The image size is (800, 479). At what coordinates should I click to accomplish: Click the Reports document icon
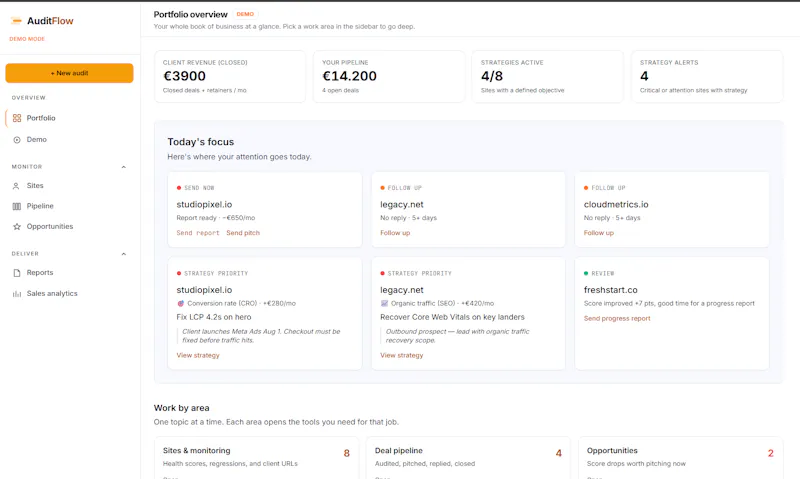coord(17,273)
